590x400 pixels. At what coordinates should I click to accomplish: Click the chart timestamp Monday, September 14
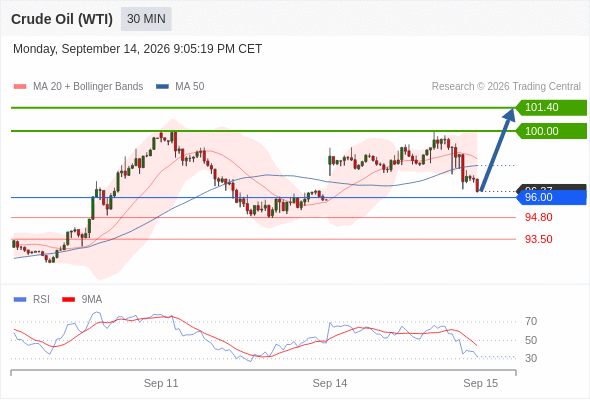[x=137, y=49]
